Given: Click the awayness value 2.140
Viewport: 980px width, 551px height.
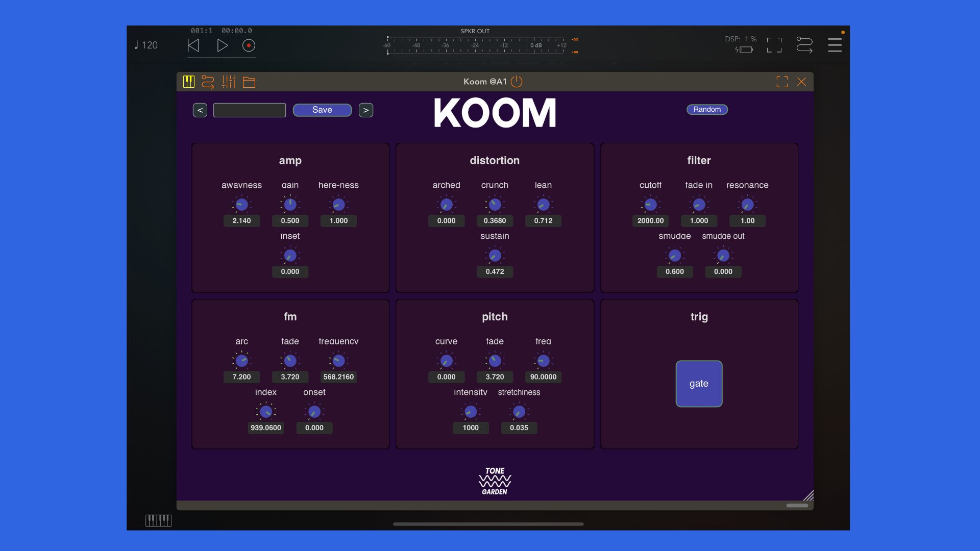Looking at the screenshot, I should click(x=242, y=221).
